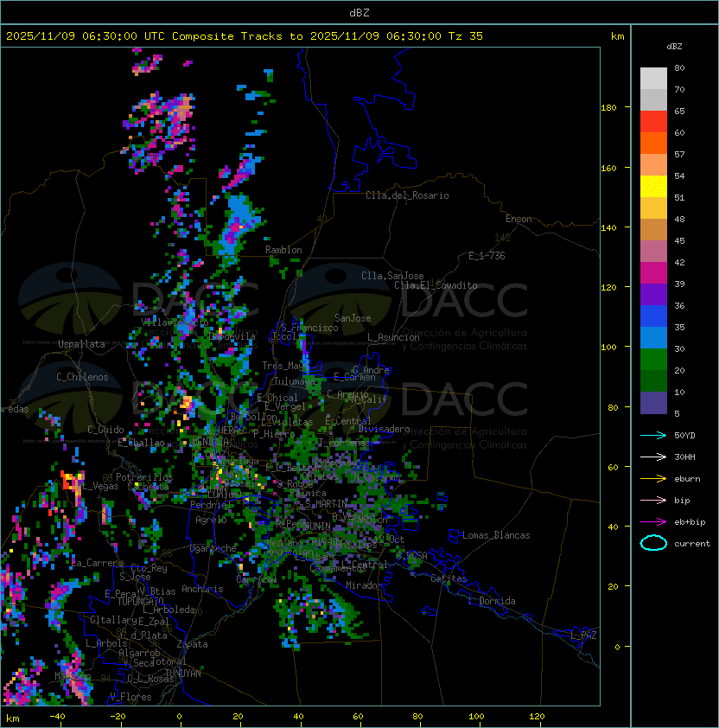Image resolution: width=719 pixels, height=728 pixels.
Task: Click the yellow eburn arrow in legend
Action: tap(653, 478)
